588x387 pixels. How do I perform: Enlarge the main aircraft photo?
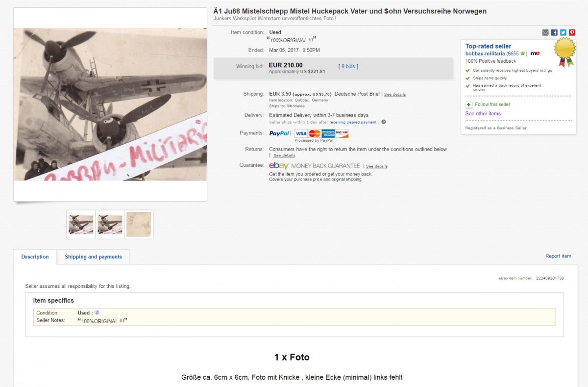click(x=110, y=104)
